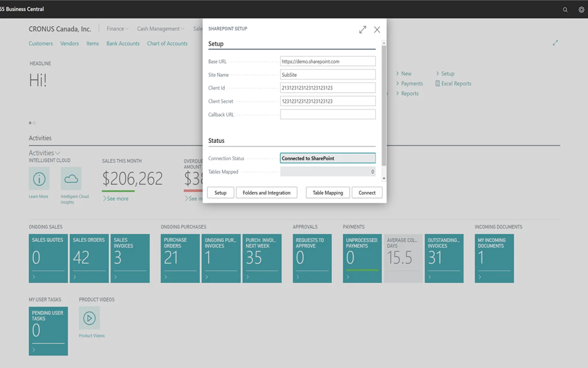The height and width of the screenshot is (368, 588).
Task: Open the Purchase Orders tile showing 21
Action: (180, 258)
